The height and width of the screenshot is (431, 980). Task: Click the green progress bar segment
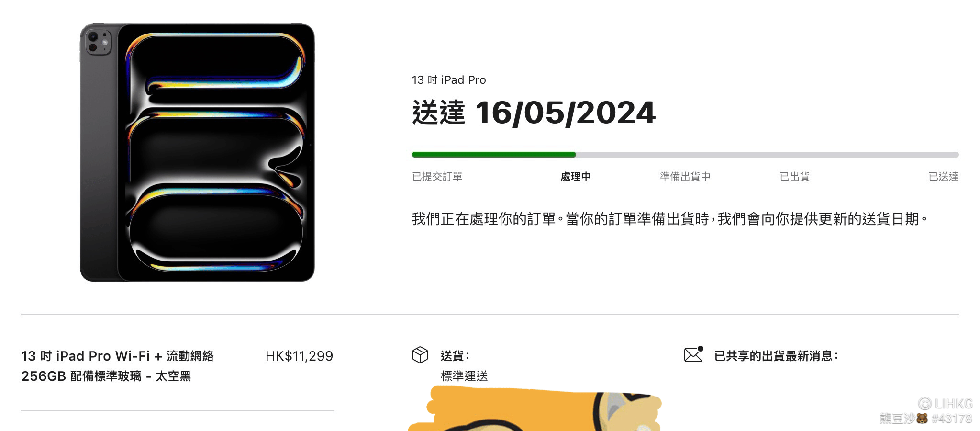point(494,155)
